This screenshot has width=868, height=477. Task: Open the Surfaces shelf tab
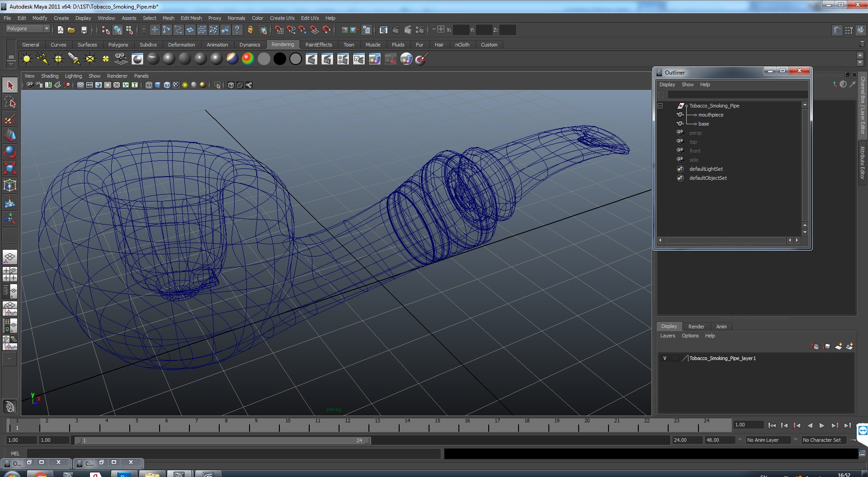click(87, 45)
